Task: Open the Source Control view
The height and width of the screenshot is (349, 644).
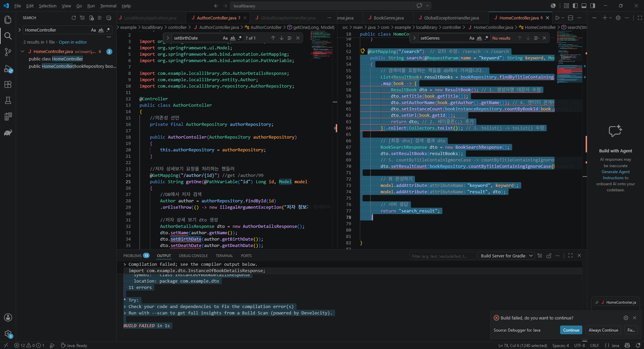Action: coord(8,52)
